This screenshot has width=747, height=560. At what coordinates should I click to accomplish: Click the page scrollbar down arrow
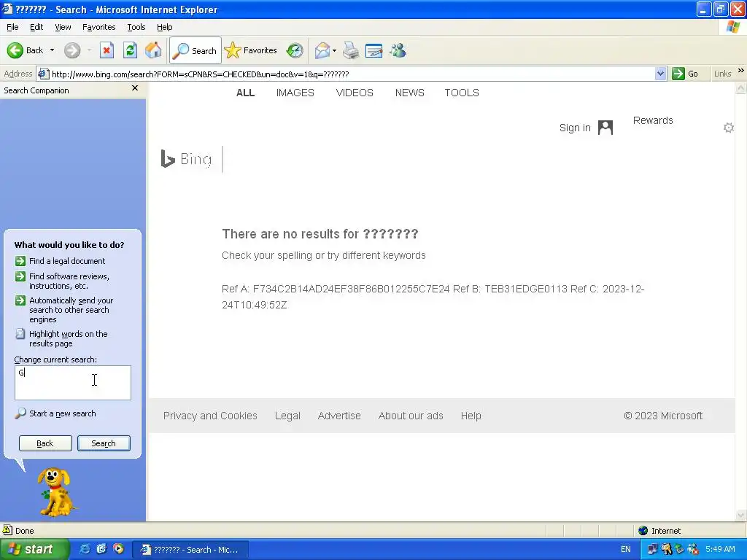pyautogui.click(x=741, y=515)
